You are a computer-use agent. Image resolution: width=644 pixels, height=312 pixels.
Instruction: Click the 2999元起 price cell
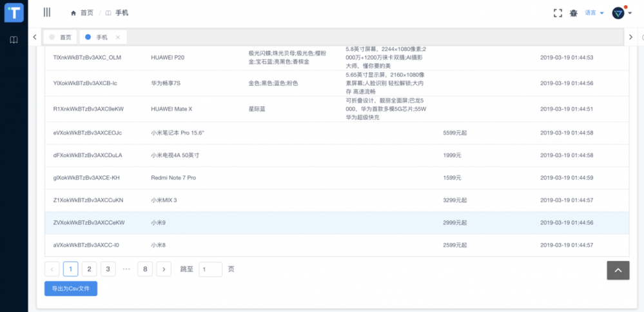(x=454, y=222)
